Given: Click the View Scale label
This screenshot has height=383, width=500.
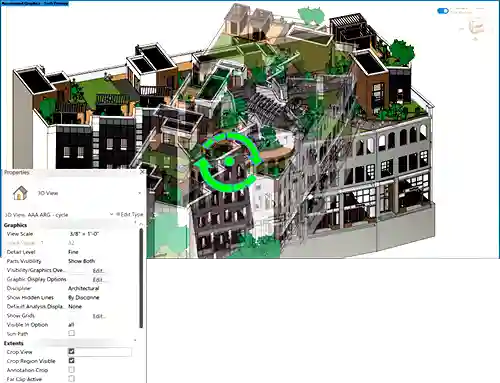Looking at the screenshot, I should (20, 234).
